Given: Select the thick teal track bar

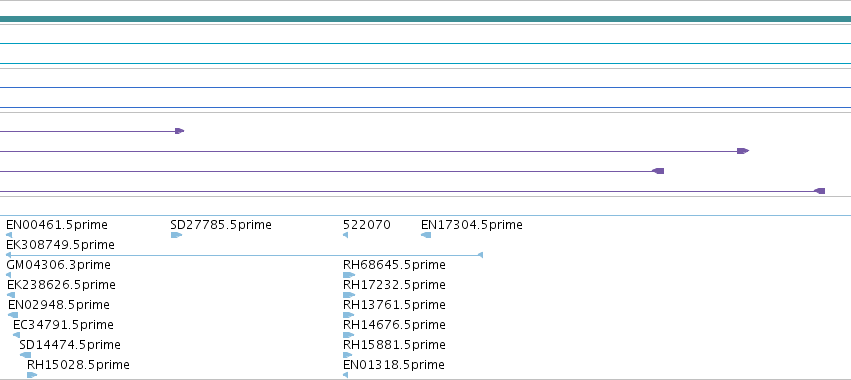Looking at the screenshot, I should point(426,19).
